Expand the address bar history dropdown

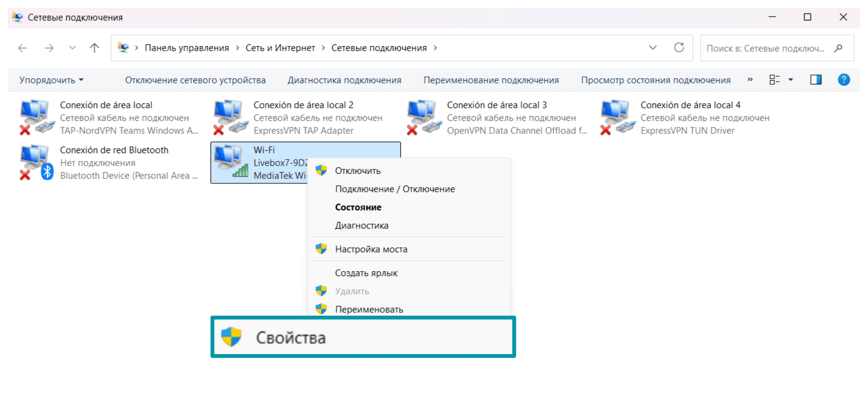pyautogui.click(x=653, y=48)
